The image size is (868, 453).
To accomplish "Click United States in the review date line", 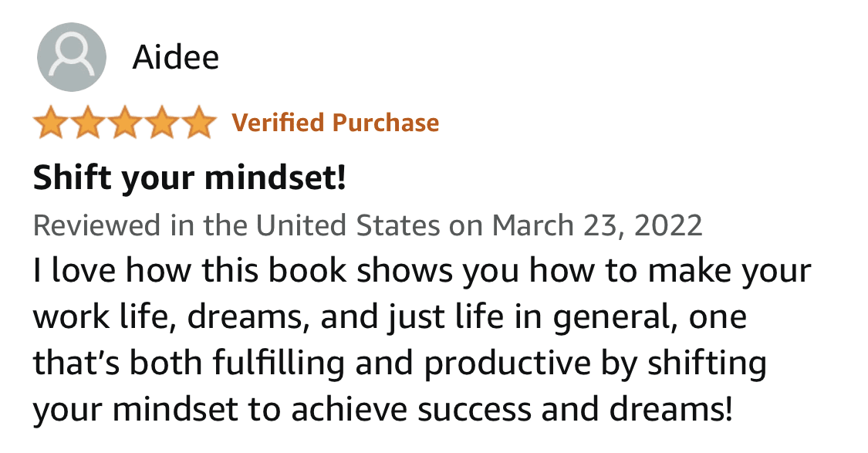I will (348, 226).
